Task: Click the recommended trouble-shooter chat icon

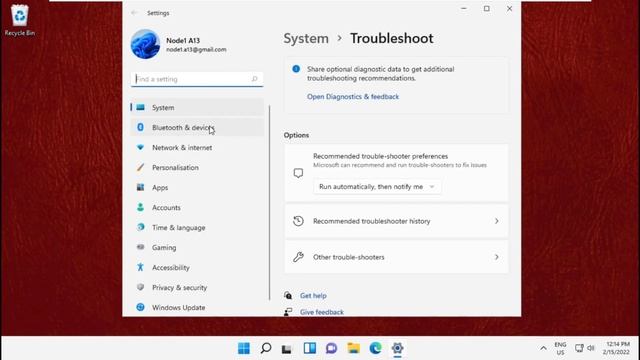Action: point(298,173)
